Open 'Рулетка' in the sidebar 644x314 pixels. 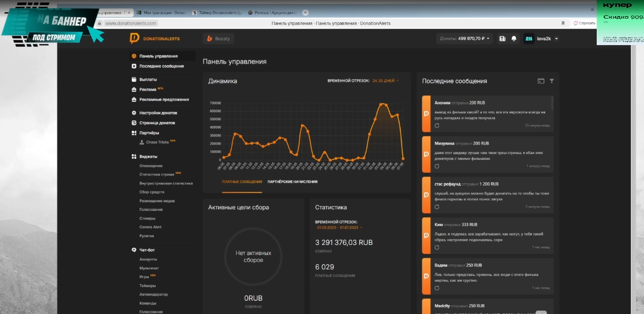[x=147, y=236]
